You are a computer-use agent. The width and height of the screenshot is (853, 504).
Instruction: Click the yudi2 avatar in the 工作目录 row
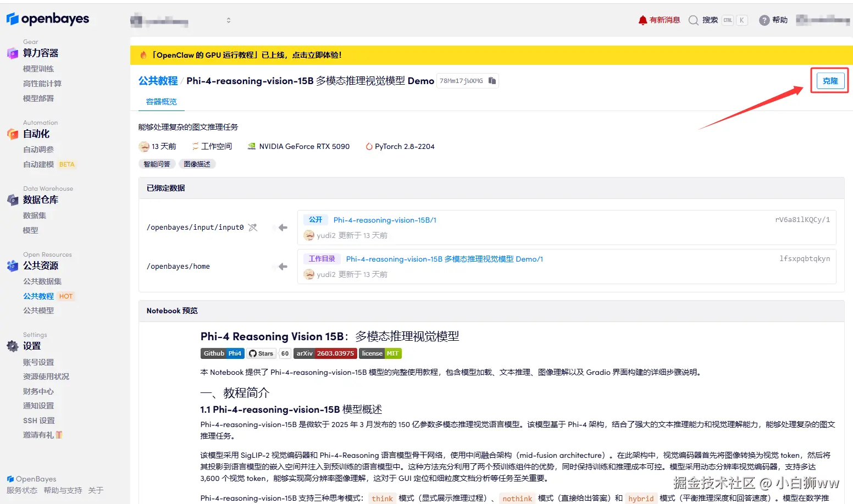pos(309,274)
